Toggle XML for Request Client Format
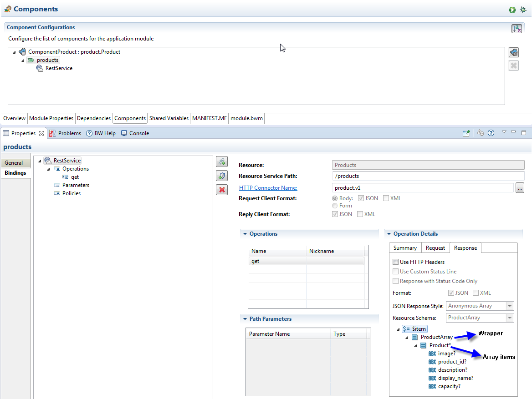This screenshot has height=399, width=532. point(386,198)
